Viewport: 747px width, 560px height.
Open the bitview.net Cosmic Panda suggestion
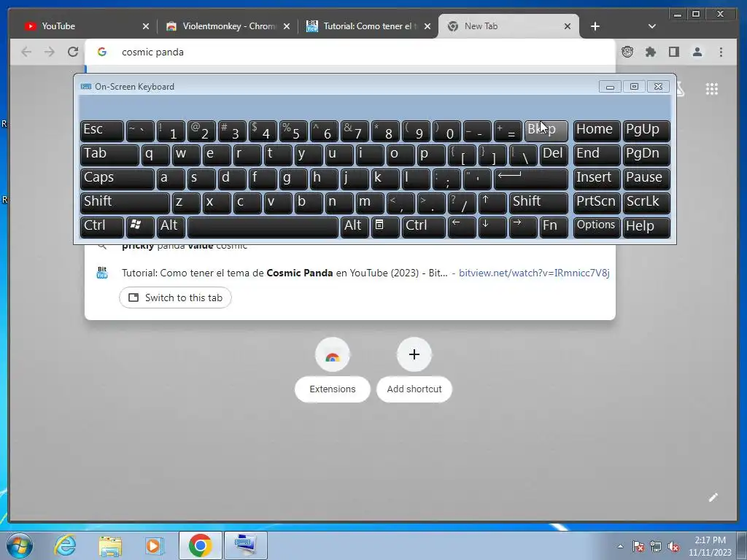(x=350, y=273)
